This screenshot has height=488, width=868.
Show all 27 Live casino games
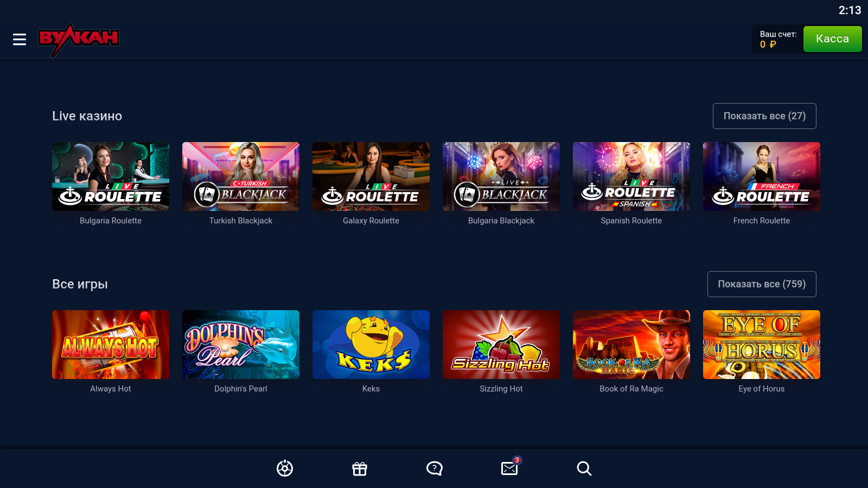764,116
